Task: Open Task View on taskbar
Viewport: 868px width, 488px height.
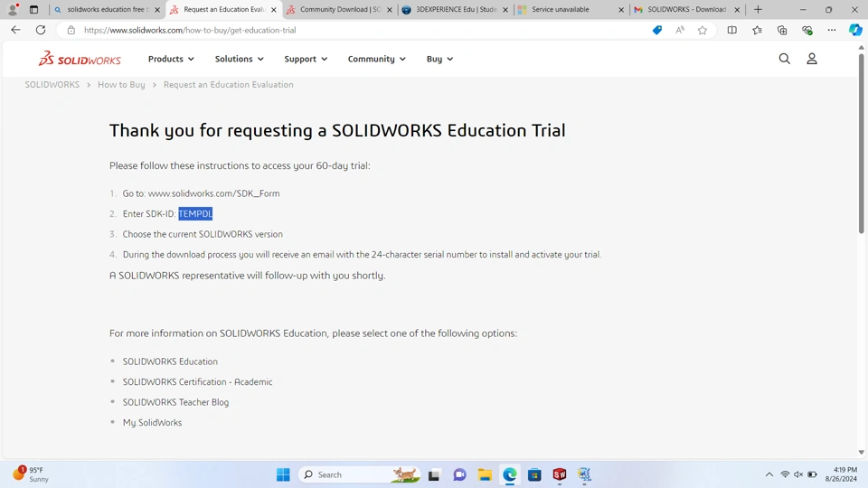Action: [x=434, y=474]
